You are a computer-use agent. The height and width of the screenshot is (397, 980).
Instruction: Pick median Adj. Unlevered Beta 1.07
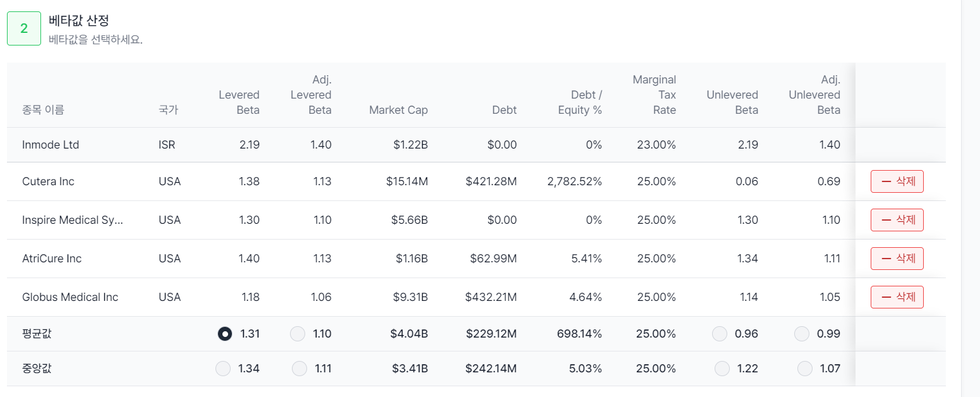(x=804, y=369)
